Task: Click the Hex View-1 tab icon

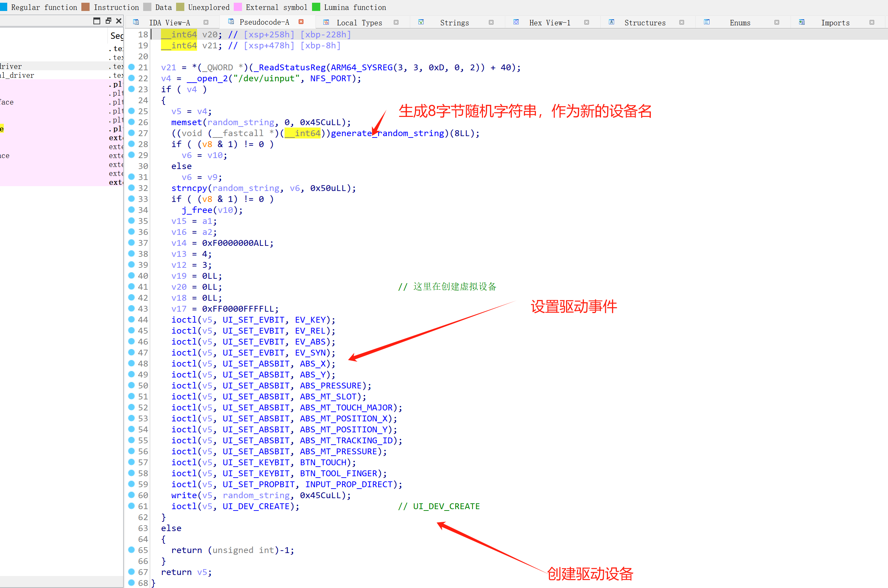Action: pyautogui.click(x=516, y=22)
